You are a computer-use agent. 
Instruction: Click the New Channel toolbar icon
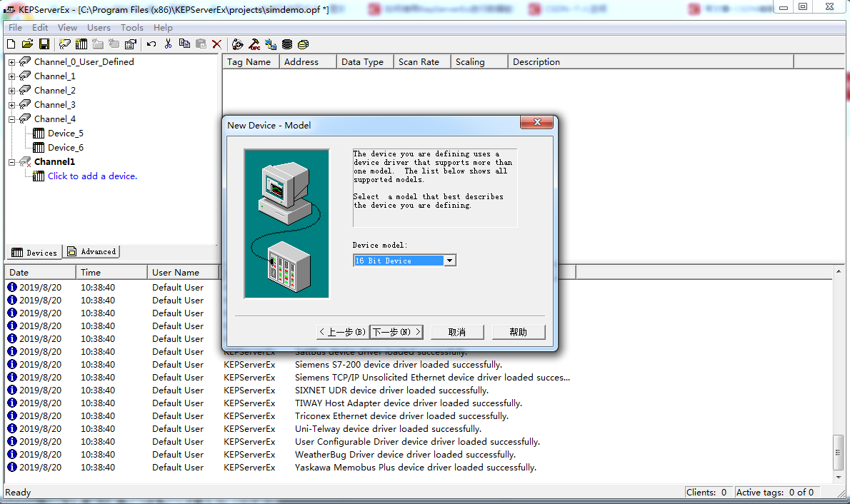(x=64, y=44)
